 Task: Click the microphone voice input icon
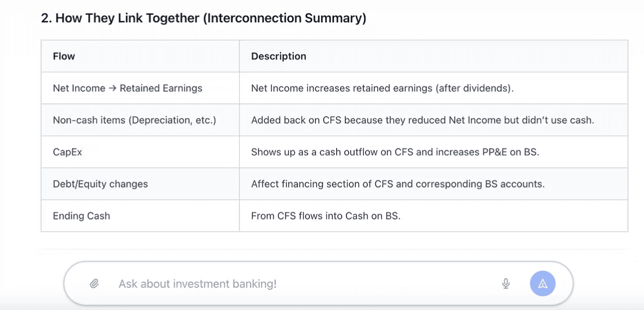(x=506, y=284)
